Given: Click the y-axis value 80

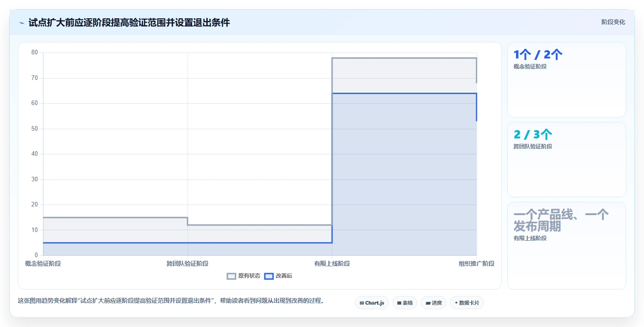Looking at the screenshot, I should tap(35, 53).
